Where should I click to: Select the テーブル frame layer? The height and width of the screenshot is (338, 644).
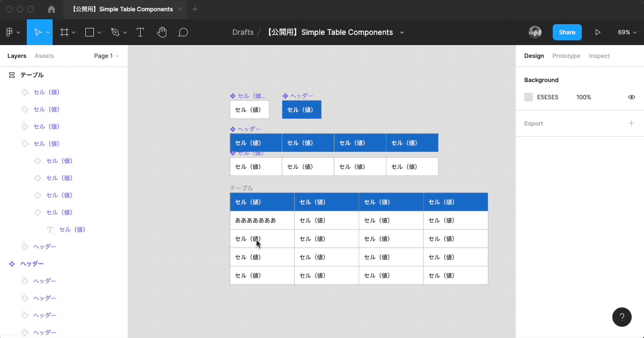[x=32, y=75]
